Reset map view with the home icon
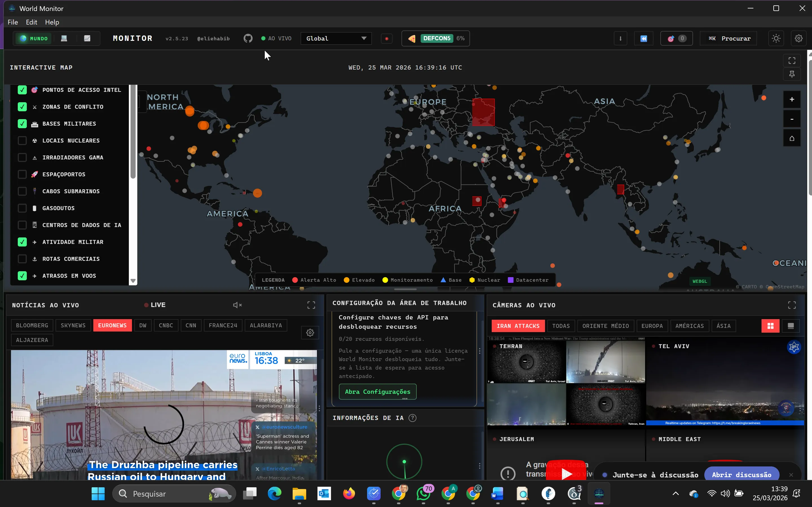 791,138
